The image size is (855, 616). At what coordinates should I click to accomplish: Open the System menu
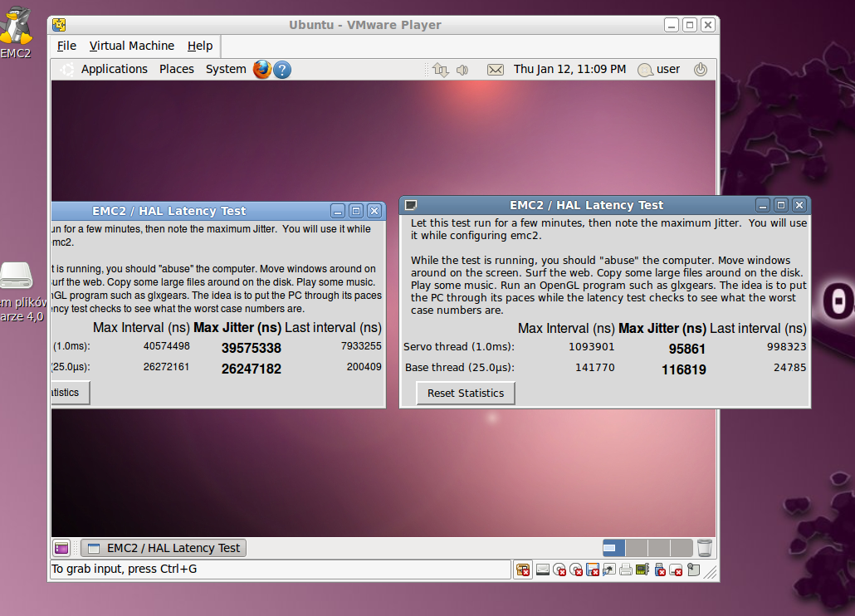(x=226, y=69)
